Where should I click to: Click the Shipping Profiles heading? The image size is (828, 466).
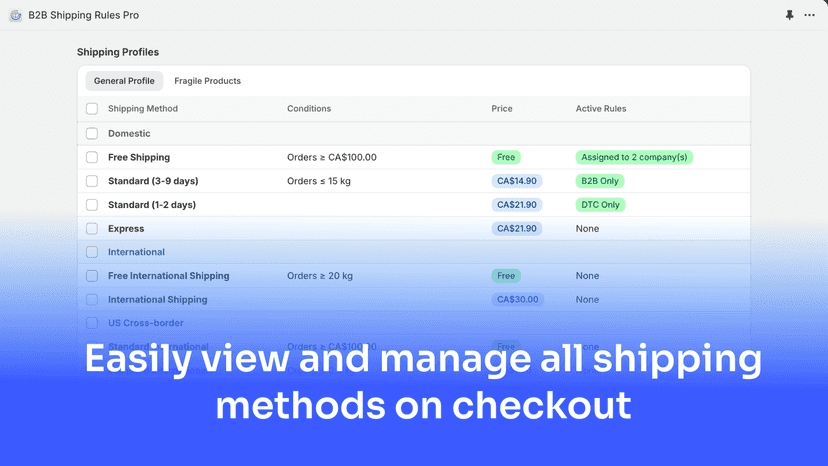[x=118, y=52]
